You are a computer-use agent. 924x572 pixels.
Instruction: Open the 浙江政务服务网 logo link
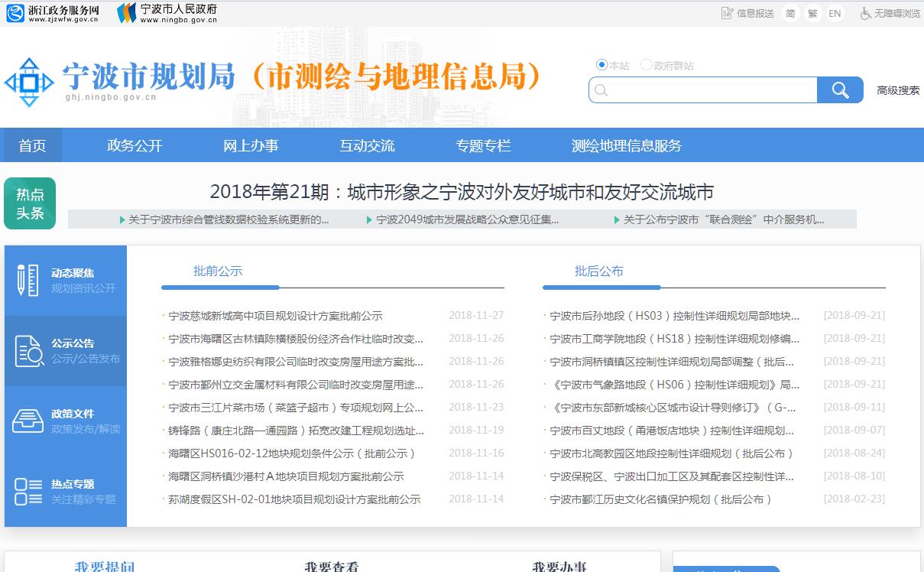point(53,13)
